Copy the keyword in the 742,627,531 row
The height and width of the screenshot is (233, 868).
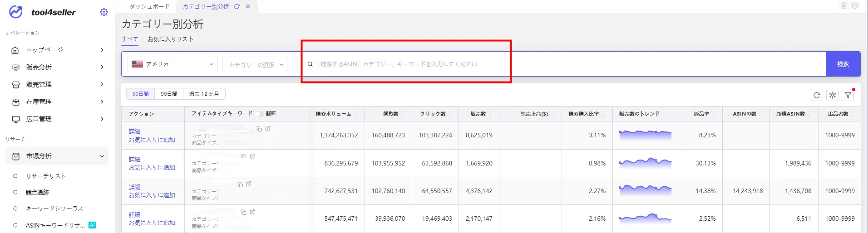[240, 184]
